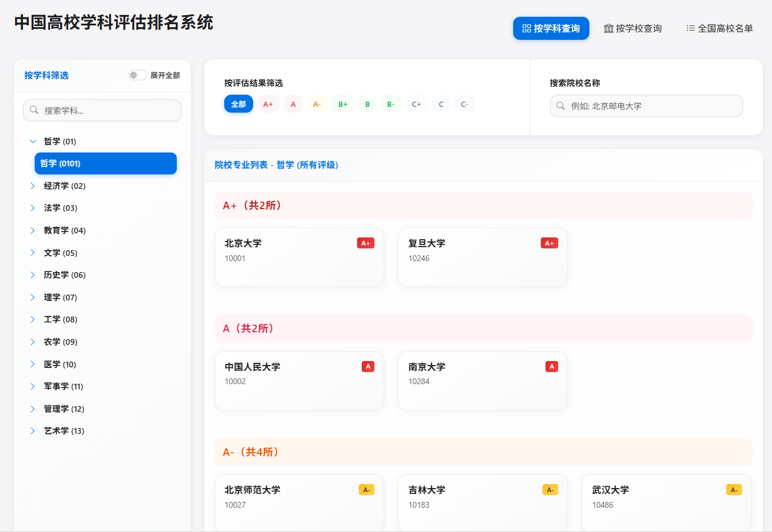Expand the 理学 (07) category
Image resolution: width=772 pixels, height=532 pixels.
coord(33,297)
